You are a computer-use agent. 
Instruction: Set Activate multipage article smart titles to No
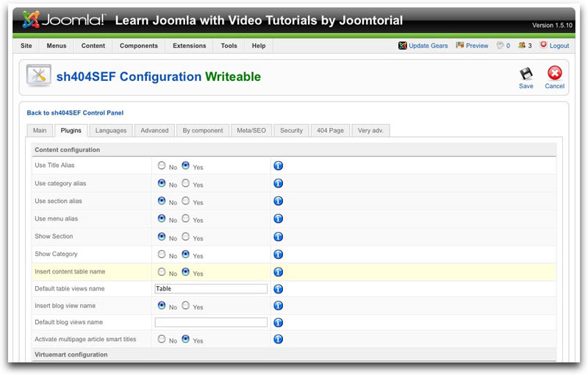[x=162, y=339]
